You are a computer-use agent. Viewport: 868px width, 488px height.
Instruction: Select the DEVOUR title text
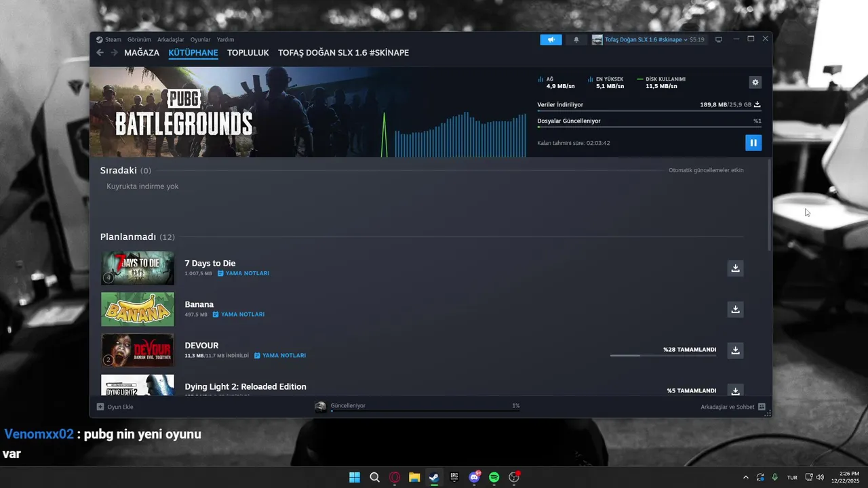pos(201,346)
